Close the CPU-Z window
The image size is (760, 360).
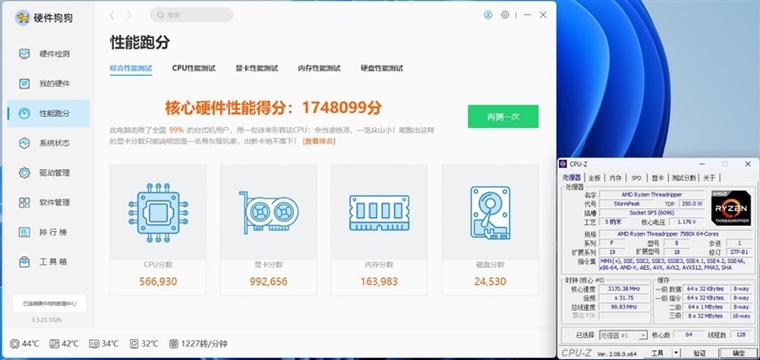point(748,164)
